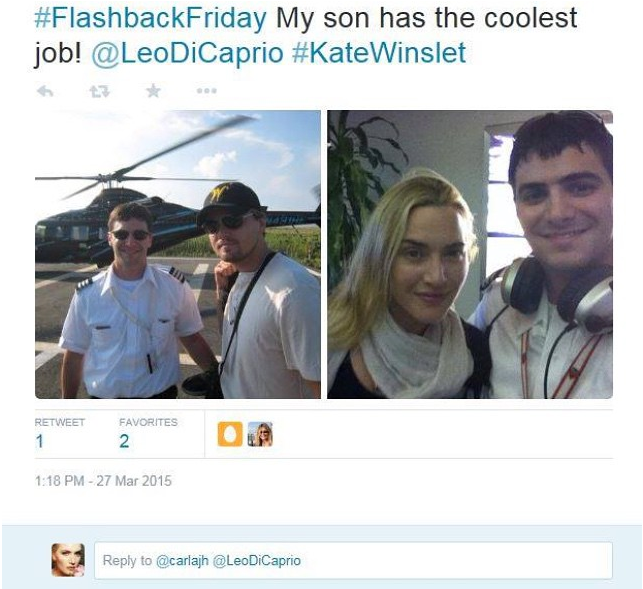Open the 1:18 PM - 27 Mar 2015 timestamp
643x589 pixels.
103,481
